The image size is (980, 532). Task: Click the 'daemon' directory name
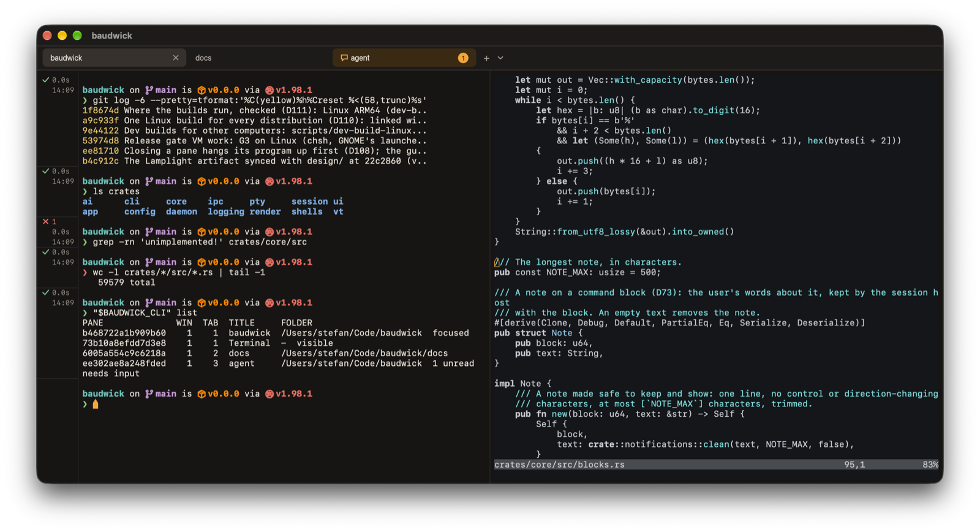[x=181, y=211]
